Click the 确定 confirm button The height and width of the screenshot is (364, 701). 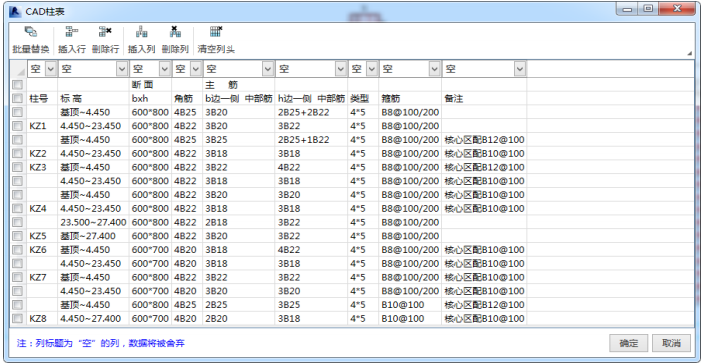click(x=629, y=343)
